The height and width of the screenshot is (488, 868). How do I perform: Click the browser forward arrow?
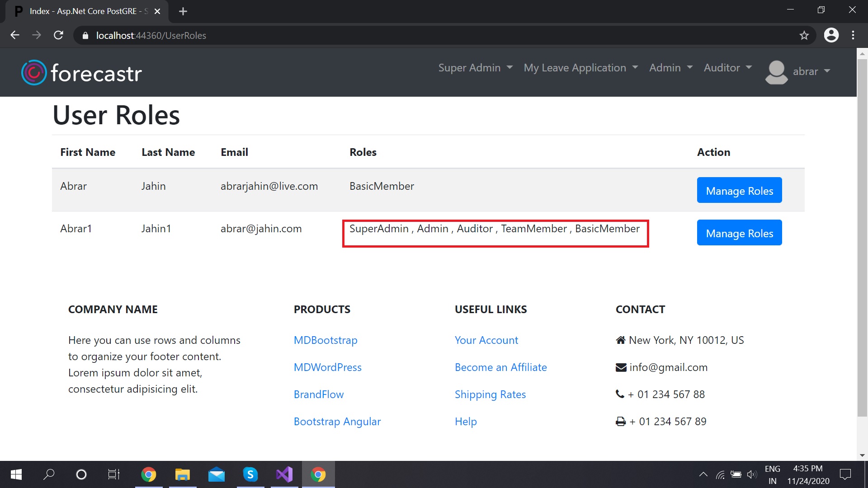[x=37, y=35]
